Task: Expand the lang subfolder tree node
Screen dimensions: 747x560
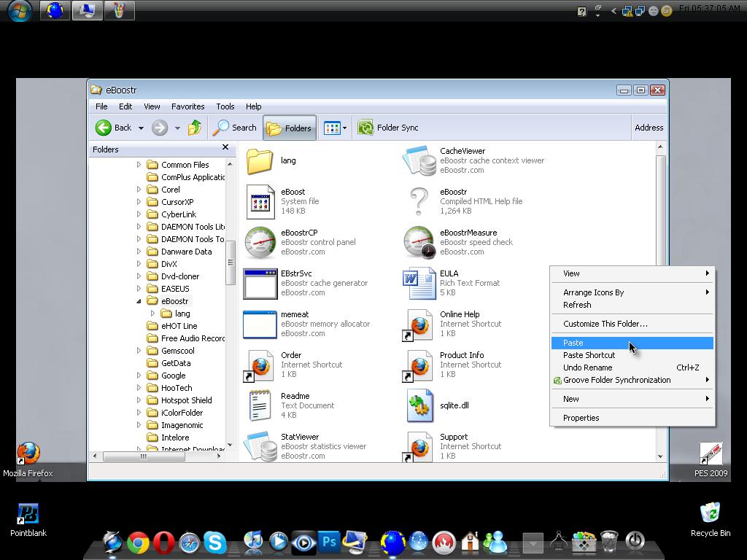Action: coord(152,314)
